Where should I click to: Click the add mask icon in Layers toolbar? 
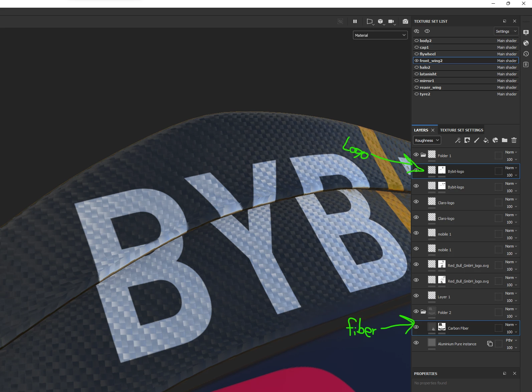pyautogui.click(x=467, y=140)
